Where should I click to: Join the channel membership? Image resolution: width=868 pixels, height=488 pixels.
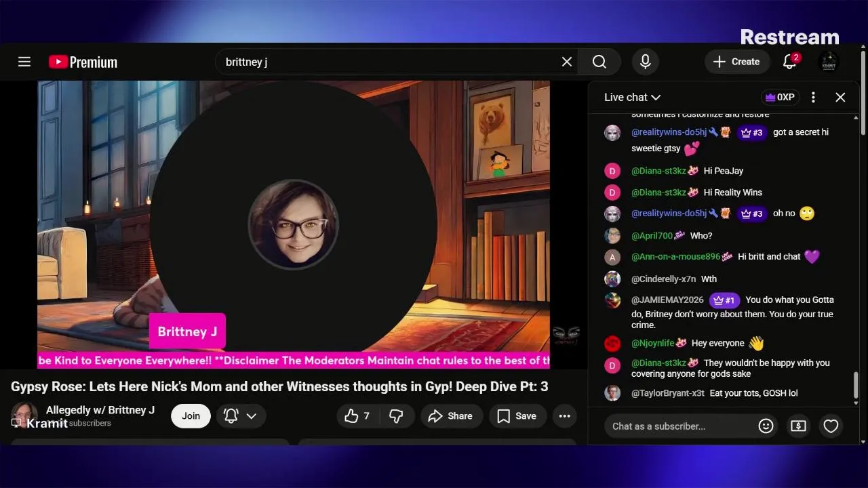coord(191,416)
